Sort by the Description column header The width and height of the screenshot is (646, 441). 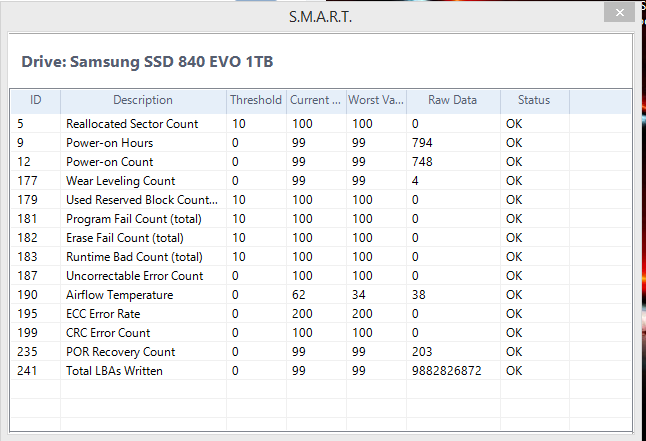point(143,100)
